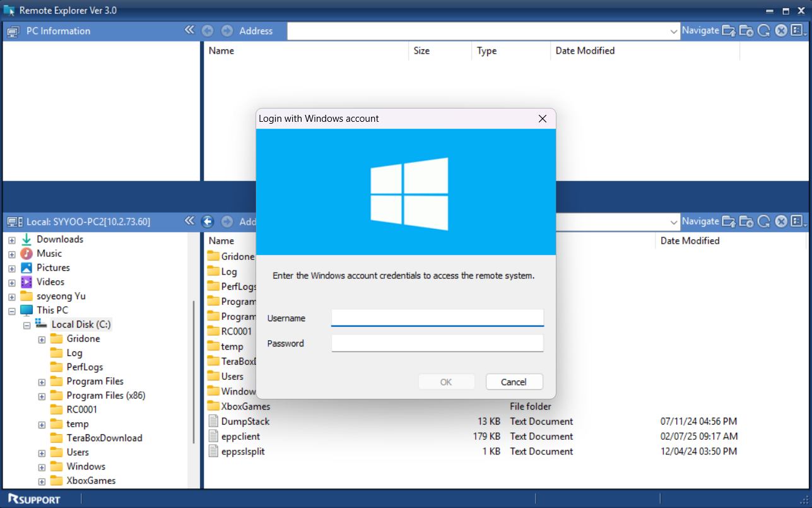The height and width of the screenshot is (508, 812).
Task: Close the Login with Windows account dialog
Action: click(542, 119)
